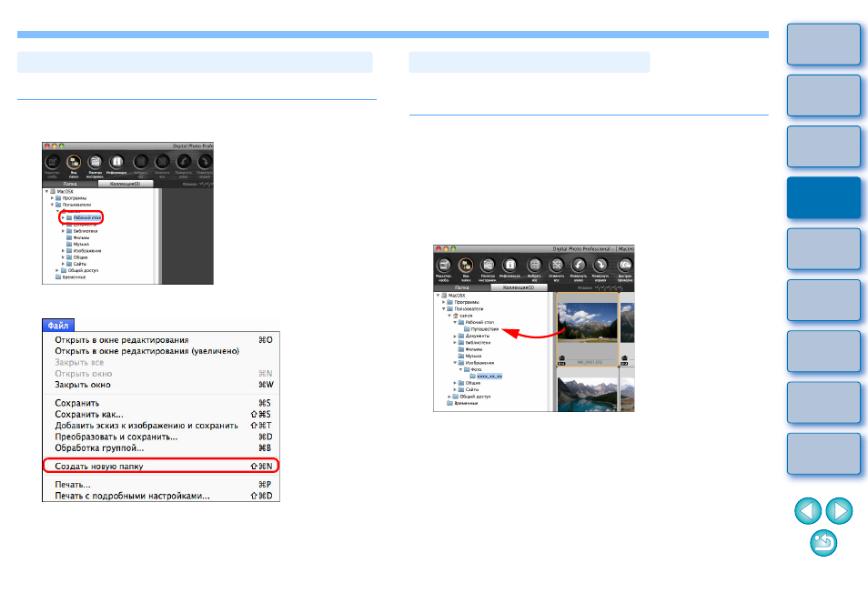868x613 pixels.
Task: Switch to Папка tab in thumbnail window
Action: (461, 287)
